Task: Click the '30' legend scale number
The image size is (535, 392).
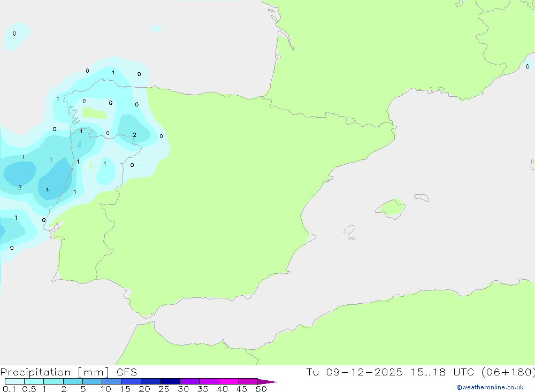Action: (x=183, y=389)
